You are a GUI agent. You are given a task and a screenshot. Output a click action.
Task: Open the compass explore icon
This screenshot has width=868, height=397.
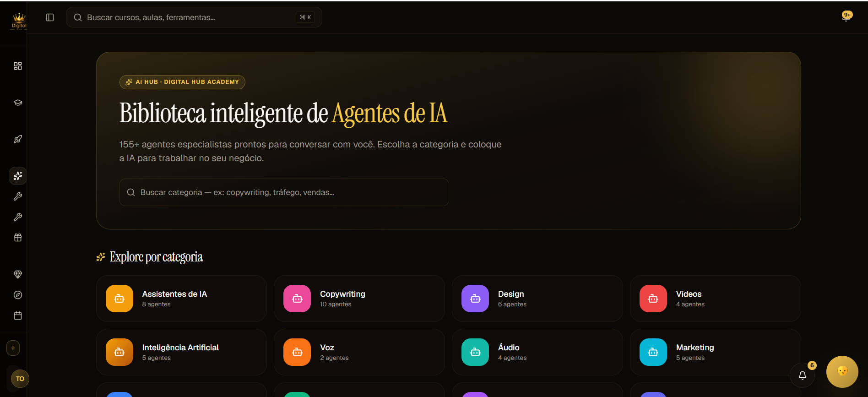click(18, 295)
